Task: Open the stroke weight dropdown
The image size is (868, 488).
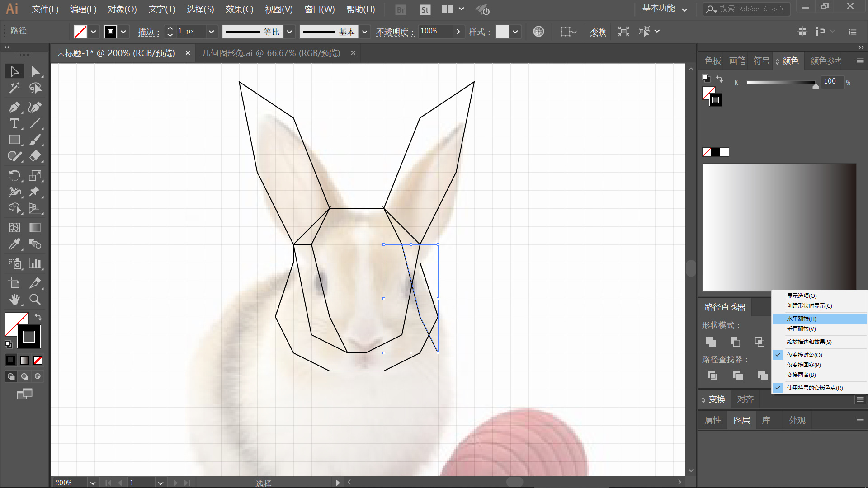Action: point(211,32)
